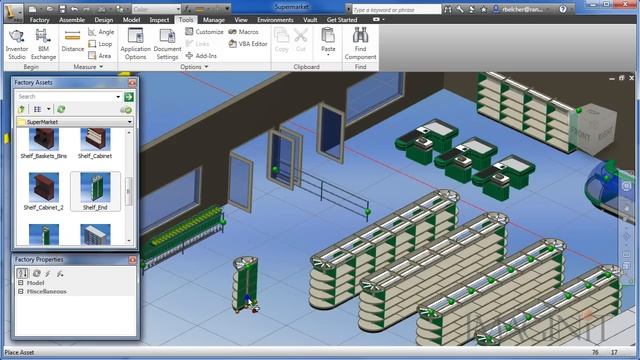Launch the VBA Editor
Screen dimensions: 640x360
[x=248, y=44]
